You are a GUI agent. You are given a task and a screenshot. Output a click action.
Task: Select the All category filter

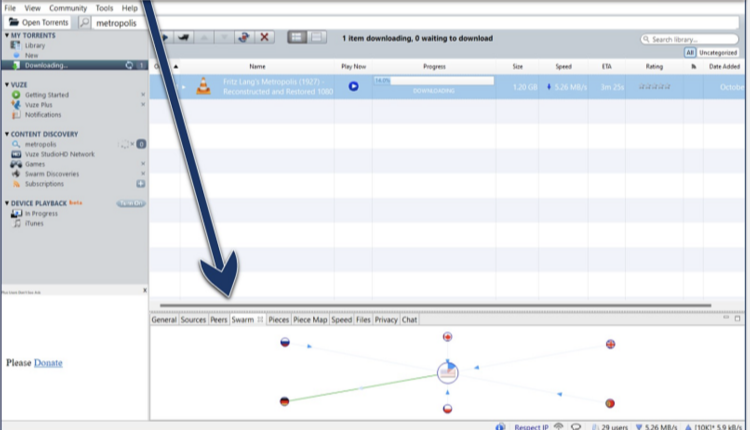click(x=690, y=53)
